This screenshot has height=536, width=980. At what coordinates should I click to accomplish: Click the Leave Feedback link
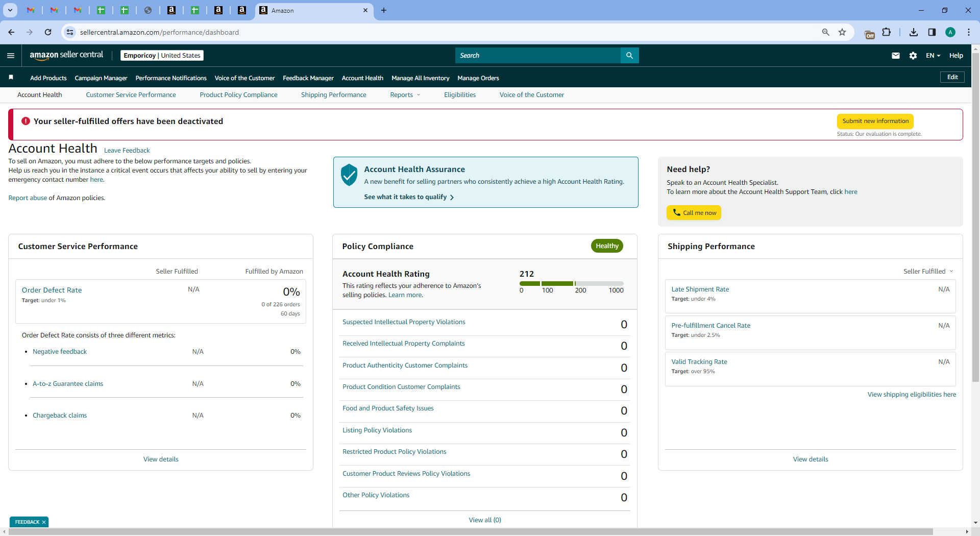click(127, 151)
